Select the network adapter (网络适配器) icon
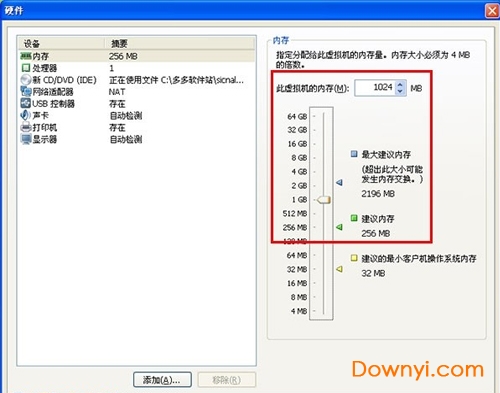Image resolution: width=500 pixels, height=393 pixels. pos(26,91)
